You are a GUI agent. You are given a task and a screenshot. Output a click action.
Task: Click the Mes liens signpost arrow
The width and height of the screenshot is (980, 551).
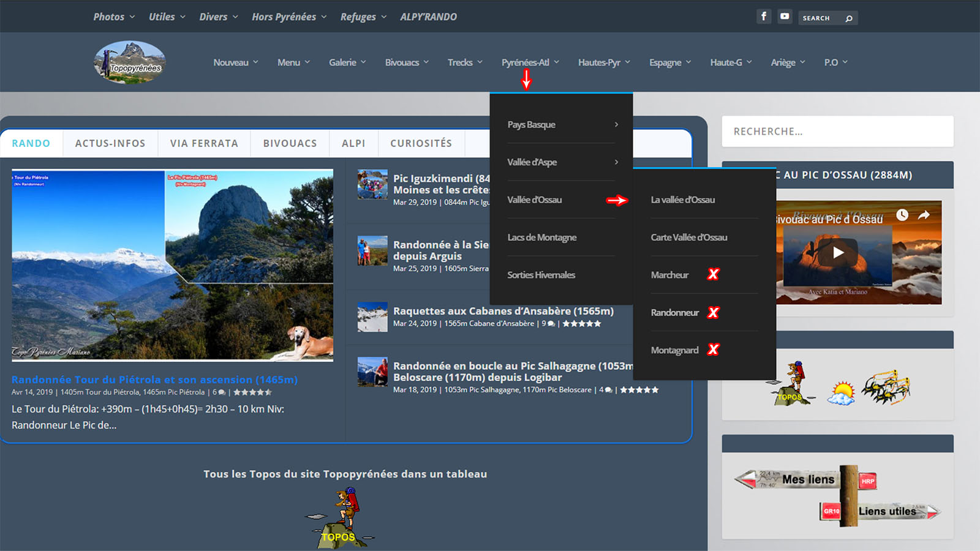click(786, 479)
